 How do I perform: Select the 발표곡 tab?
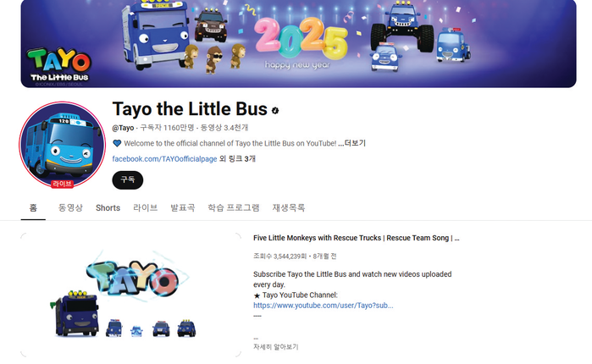183,208
